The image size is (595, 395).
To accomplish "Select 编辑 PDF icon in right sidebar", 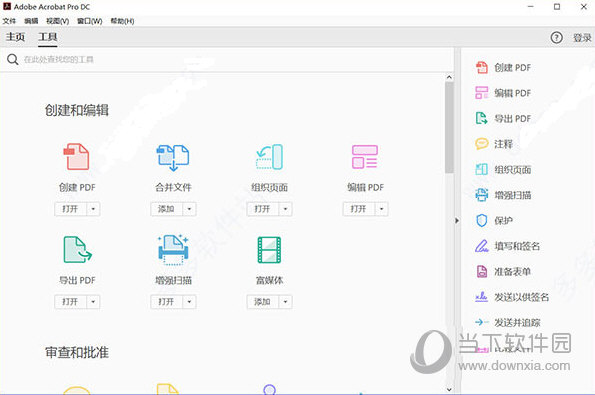I will (x=482, y=93).
